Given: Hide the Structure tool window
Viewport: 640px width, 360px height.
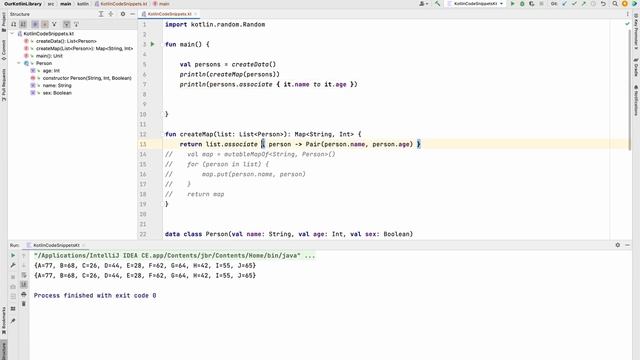Looking at the screenshot, I should (x=132, y=14).
